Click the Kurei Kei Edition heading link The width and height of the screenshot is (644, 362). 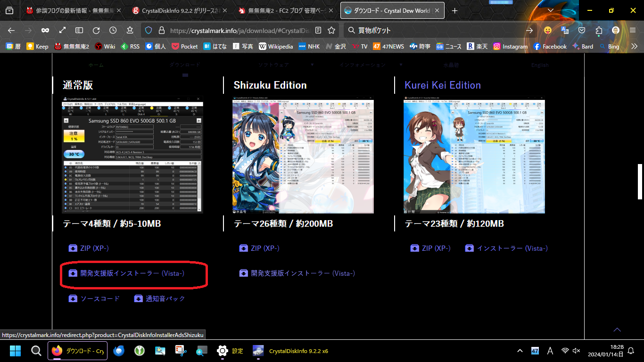coord(443,85)
